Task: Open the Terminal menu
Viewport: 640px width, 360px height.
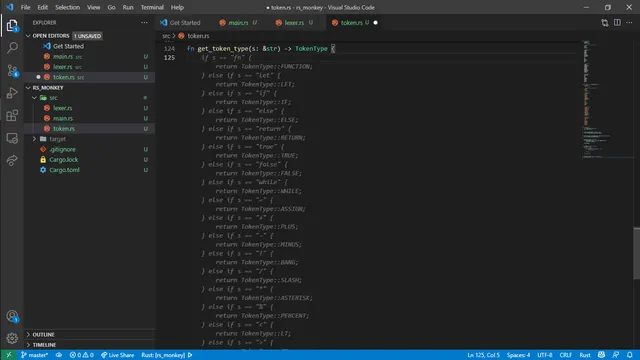Action: pos(152,7)
